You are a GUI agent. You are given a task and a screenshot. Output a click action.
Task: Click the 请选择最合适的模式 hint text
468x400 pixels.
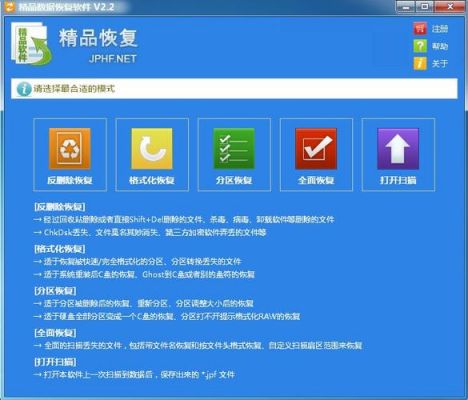tap(74, 89)
